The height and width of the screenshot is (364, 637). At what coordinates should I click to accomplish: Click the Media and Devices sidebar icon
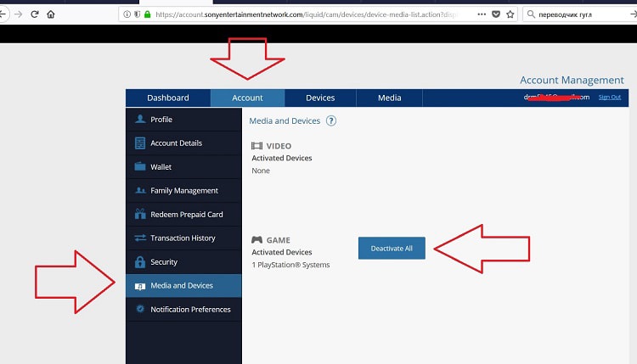[140, 286]
